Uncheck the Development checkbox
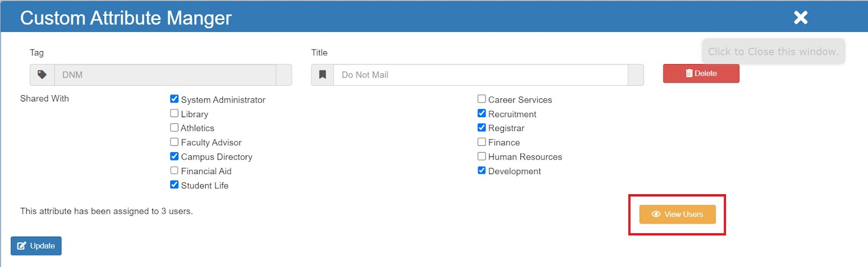The image size is (868, 267). coord(482,170)
